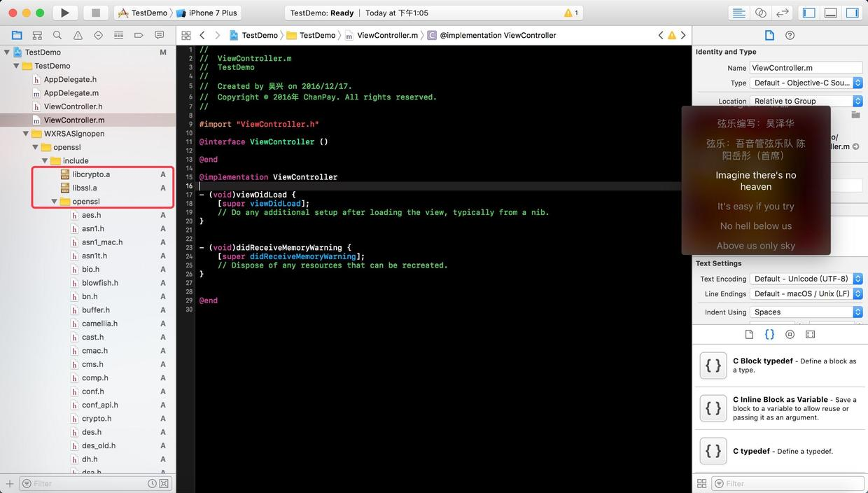Open the Find navigator magnifier

57,35
